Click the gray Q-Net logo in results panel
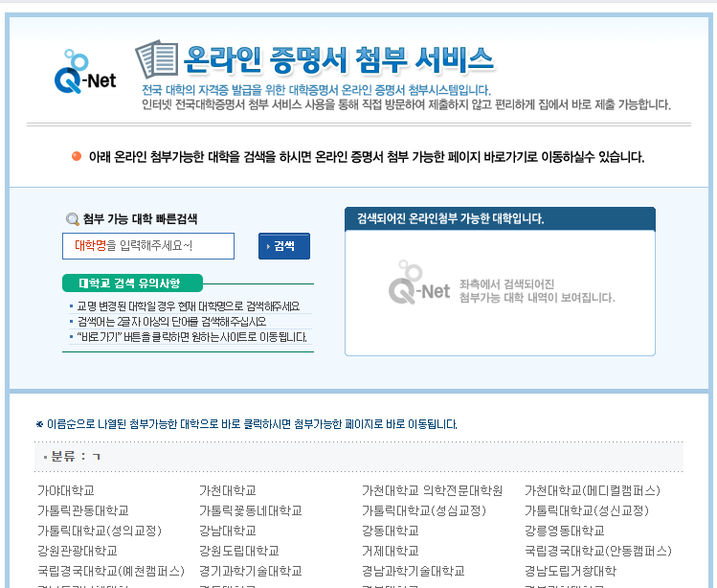717x588 pixels. (x=419, y=283)
